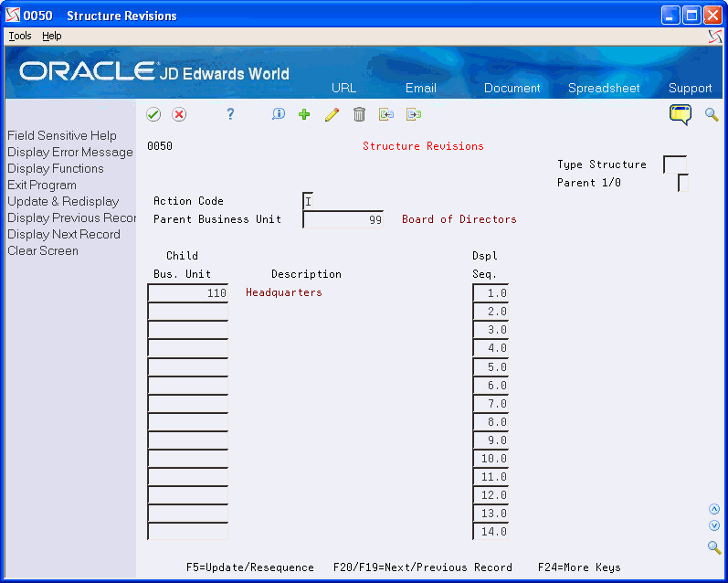This screenshot has height=583, width=728.
Task: Click the pencil Change icon
Action: tap(332, 114)
